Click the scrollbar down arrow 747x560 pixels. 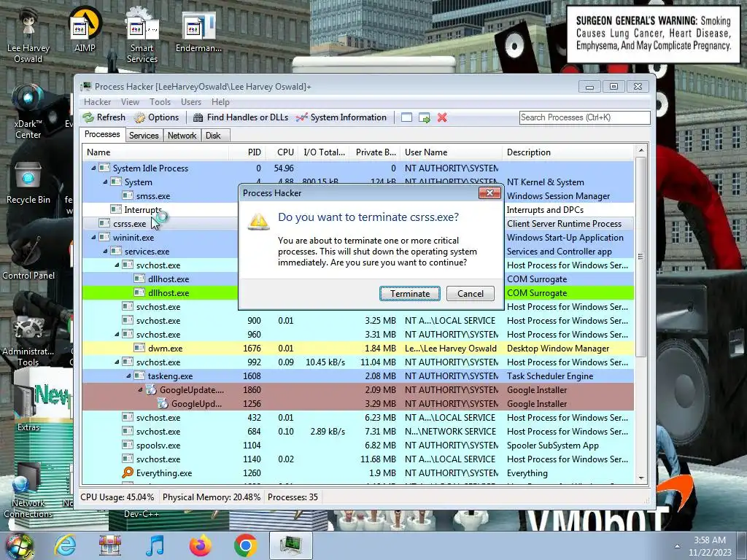(x=640, y=478)
